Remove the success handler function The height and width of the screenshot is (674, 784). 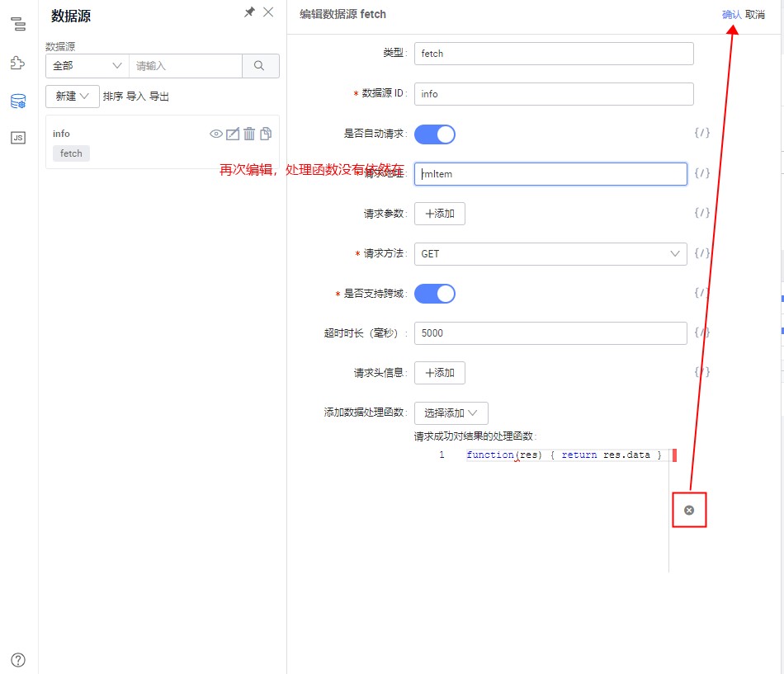tap(689, 510)
